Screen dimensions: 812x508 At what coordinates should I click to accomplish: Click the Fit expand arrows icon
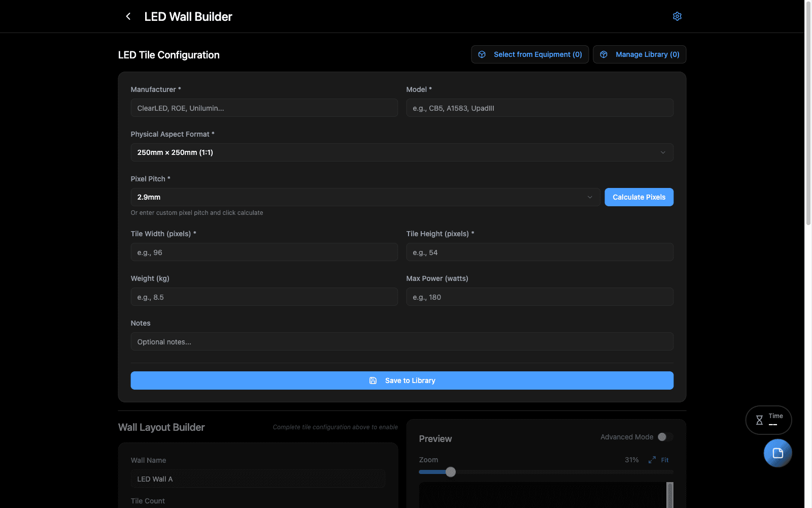pyautogui.click(x=652, y=460)
